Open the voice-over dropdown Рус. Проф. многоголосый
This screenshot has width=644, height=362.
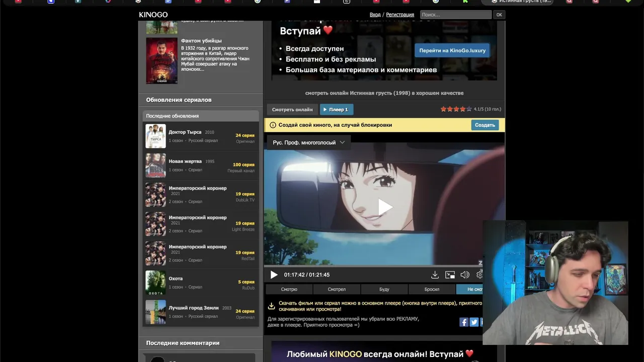coord(308,143)
